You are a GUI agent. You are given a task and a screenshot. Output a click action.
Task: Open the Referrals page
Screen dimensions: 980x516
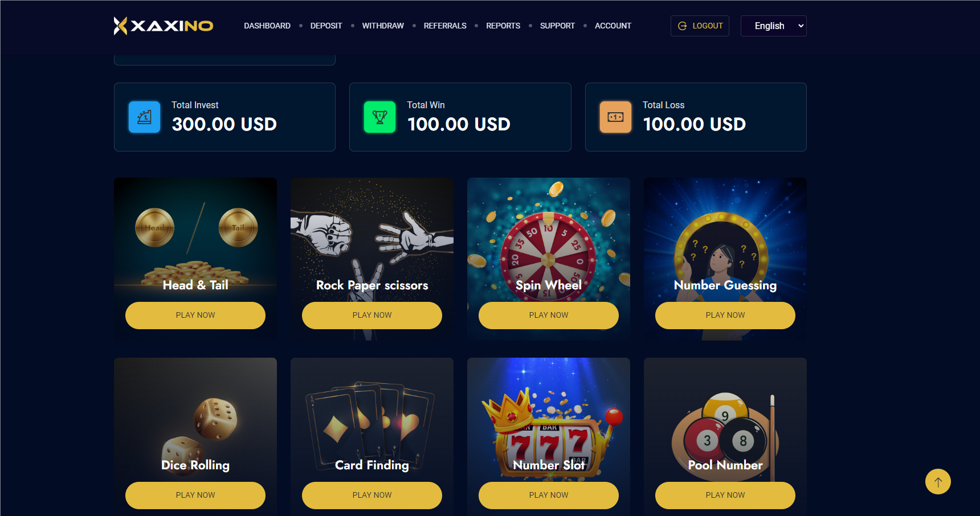point(445,26)
